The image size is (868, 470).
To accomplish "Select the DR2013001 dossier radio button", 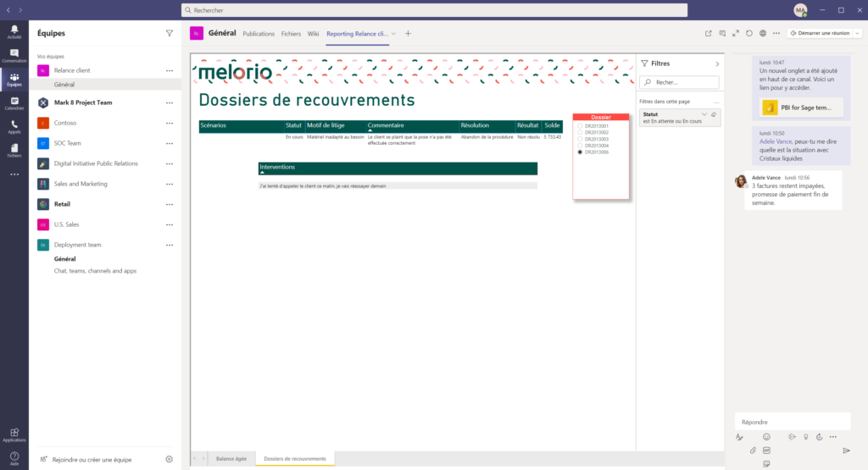I will [x=579, y=126].
